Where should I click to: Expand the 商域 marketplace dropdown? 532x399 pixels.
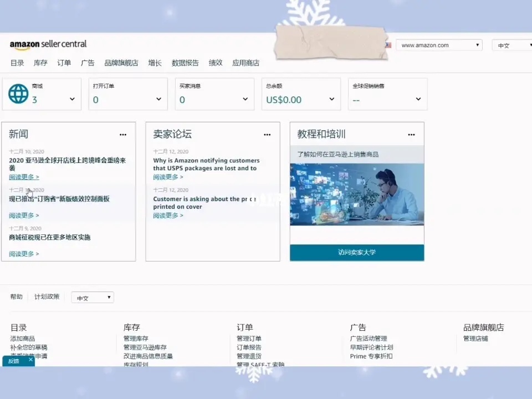[x=71, y=99]
